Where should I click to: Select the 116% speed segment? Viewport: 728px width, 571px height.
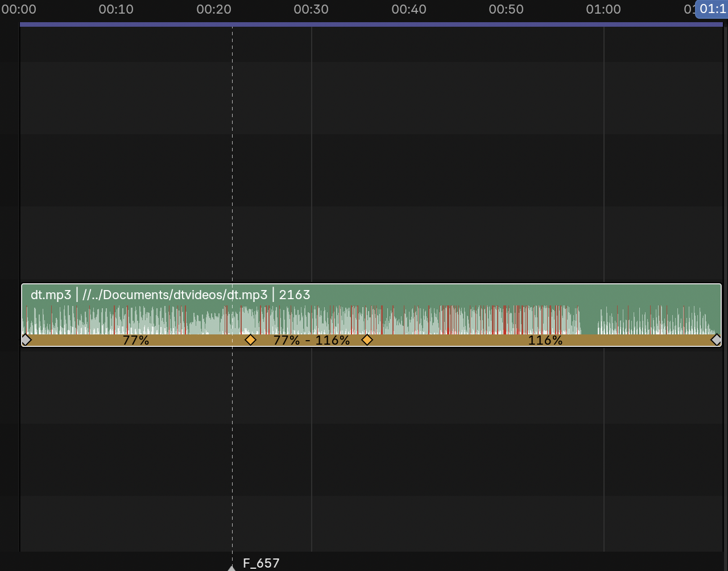pos(545,341)
